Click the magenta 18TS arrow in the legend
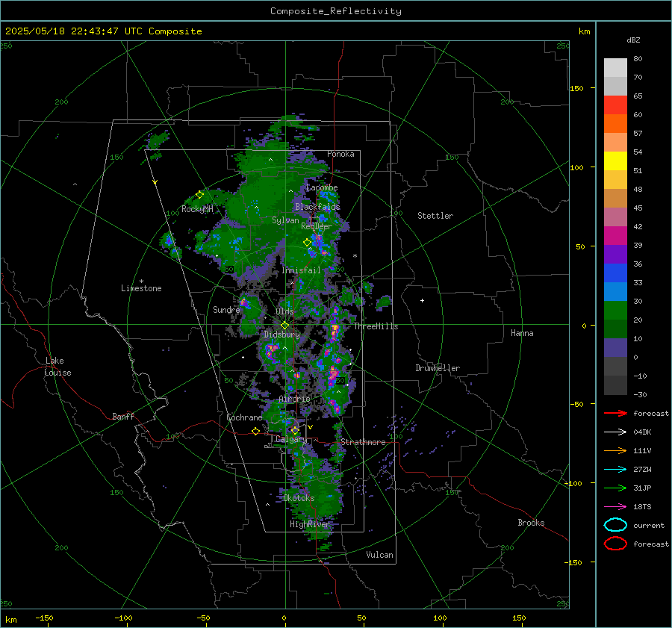Screen dimensions: 672x628 [615, 507]
